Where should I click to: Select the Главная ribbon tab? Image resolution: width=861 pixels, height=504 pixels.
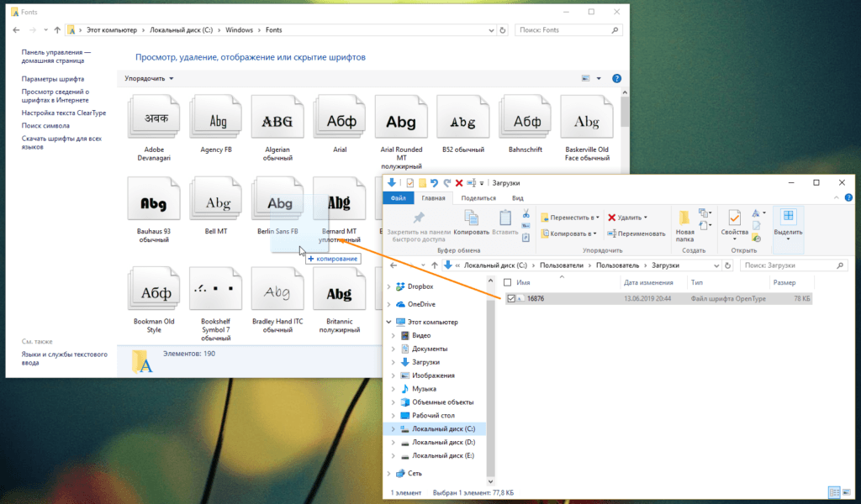coord(433,198)
